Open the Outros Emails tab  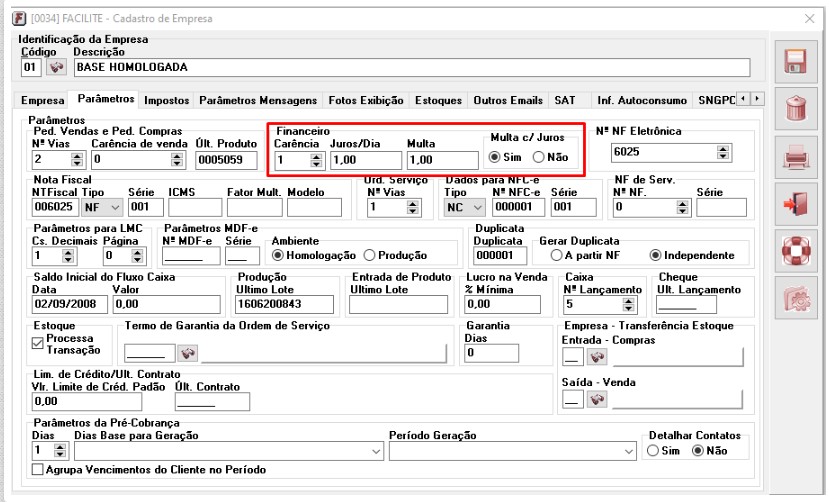tap(508, 100)
